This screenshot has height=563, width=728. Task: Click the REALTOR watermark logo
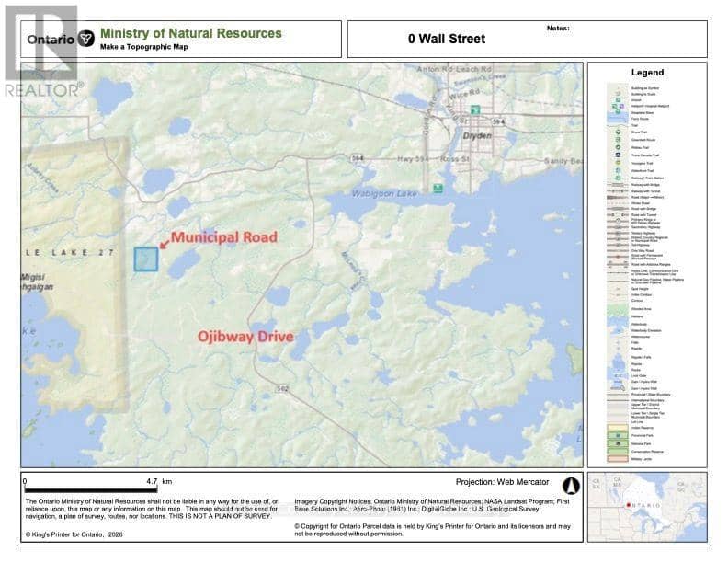coord(41,52)
